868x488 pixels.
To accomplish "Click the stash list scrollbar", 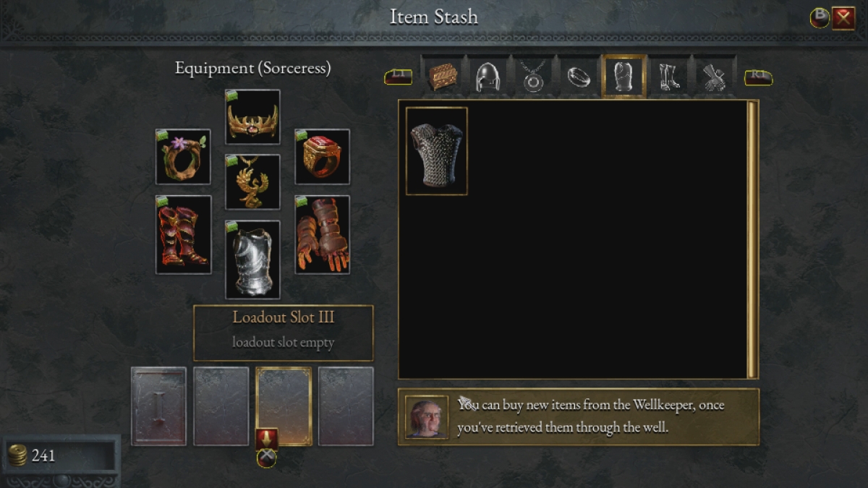I will pos(752,239).
